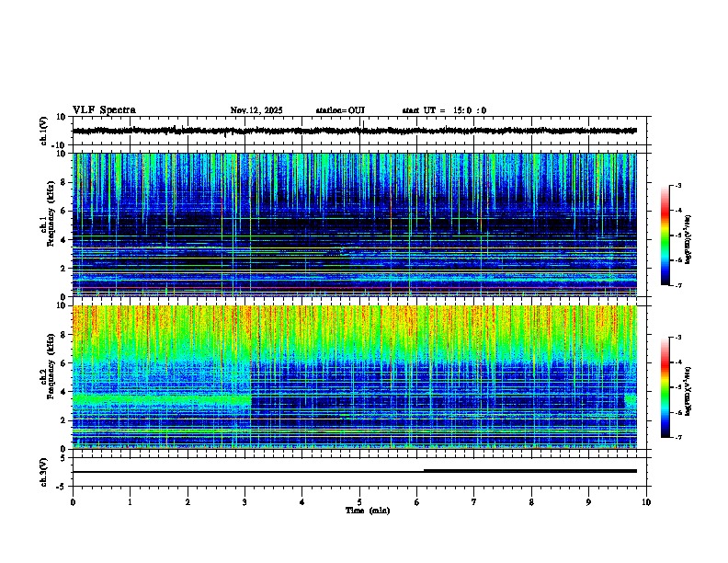Click the "-3" label on ch.1 colorbar
728x563 pixels.
click(677, 186)
